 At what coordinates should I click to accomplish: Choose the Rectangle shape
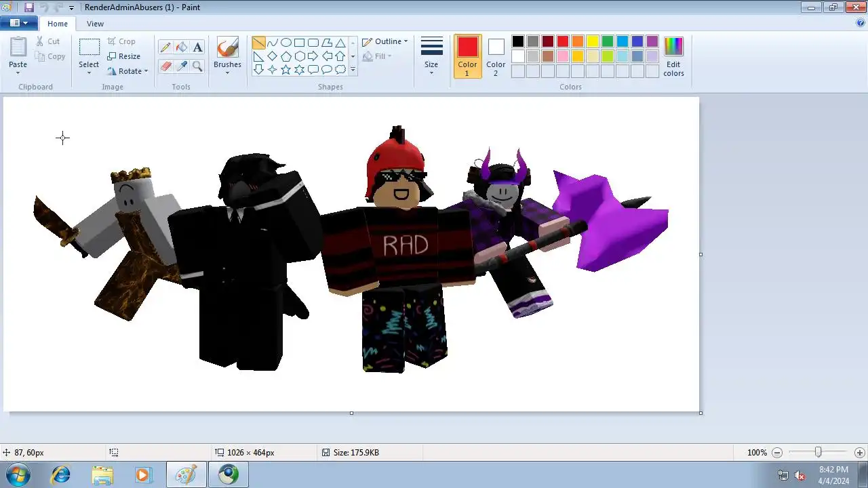pos(299,43)
